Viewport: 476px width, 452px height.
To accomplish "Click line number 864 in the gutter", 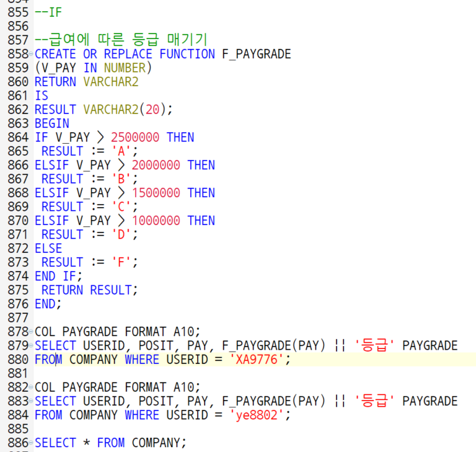I will (18, 138).
